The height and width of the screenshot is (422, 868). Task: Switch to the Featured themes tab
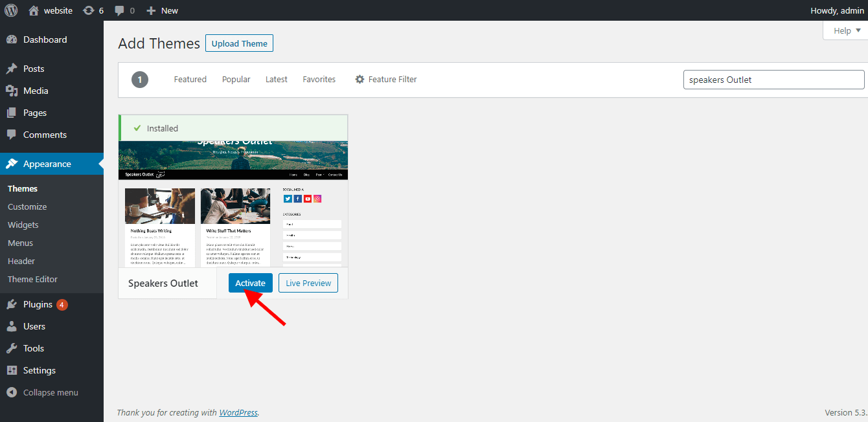190,79
